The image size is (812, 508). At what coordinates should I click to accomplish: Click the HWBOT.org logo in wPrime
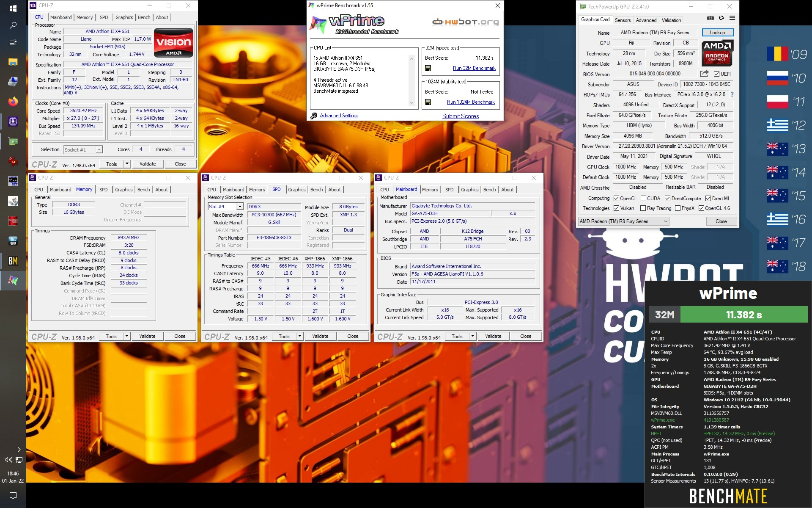coord(465,22)
